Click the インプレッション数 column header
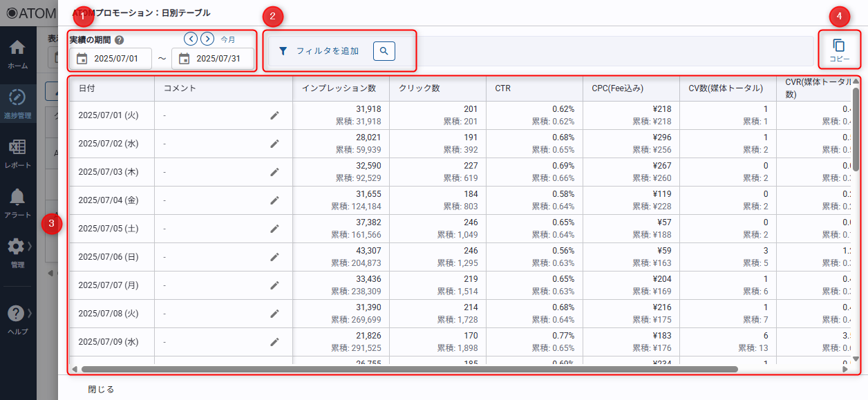The image size is (868, 400). tap(339, 88)
